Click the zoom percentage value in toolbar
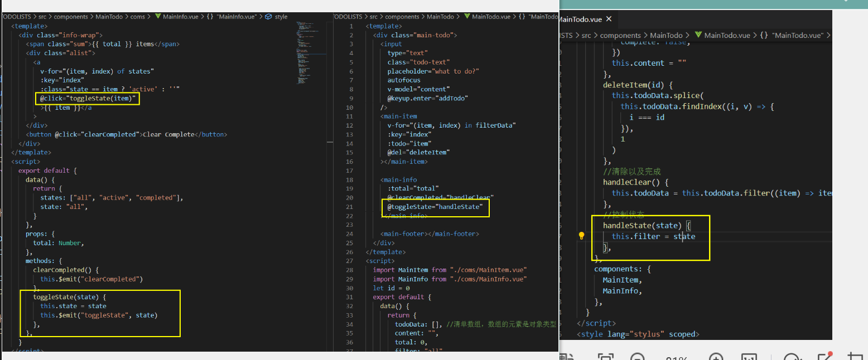Screen dimensions: 868x360 [677, 358]
